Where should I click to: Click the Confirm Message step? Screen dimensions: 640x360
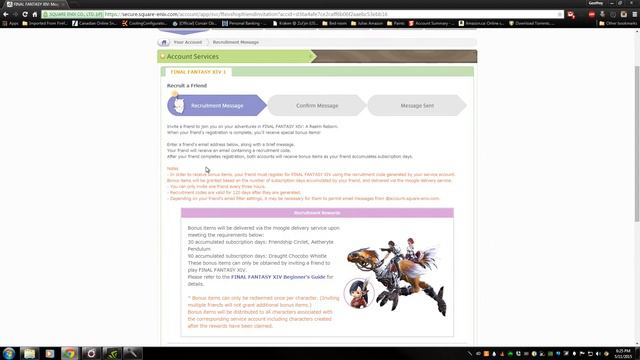[317, 105]
